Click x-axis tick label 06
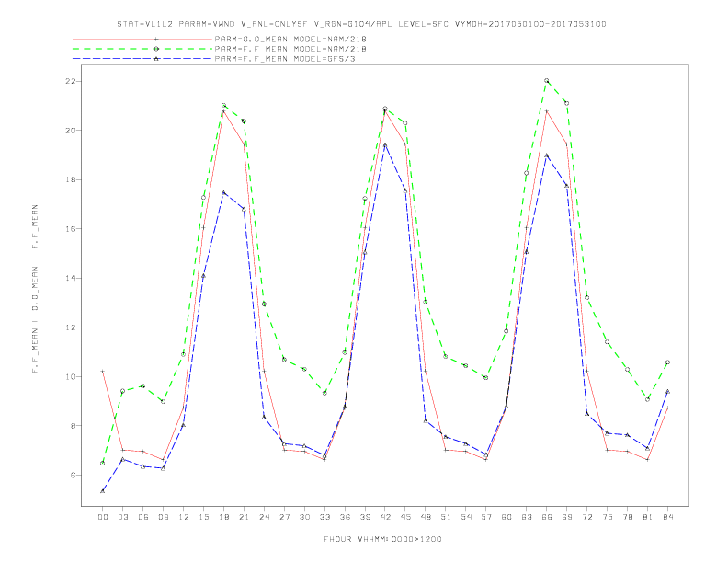 click(x=143, y=517)
